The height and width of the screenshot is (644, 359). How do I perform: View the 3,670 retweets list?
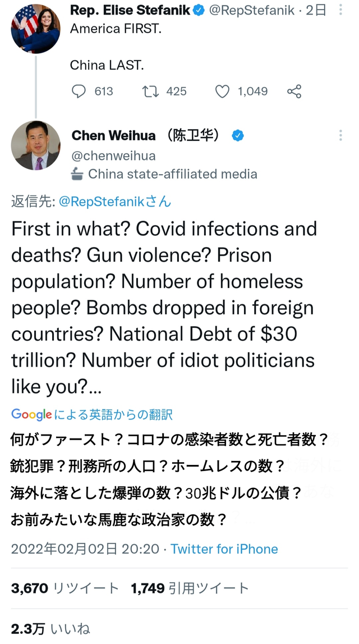click(x=65, y=588)
